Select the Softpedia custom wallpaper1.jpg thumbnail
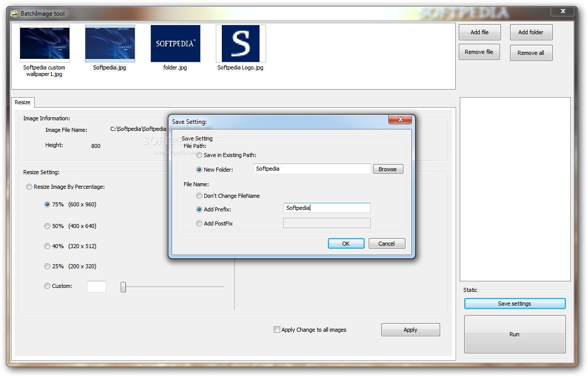Viewport: 588px width, 377px height. point(45,43)
